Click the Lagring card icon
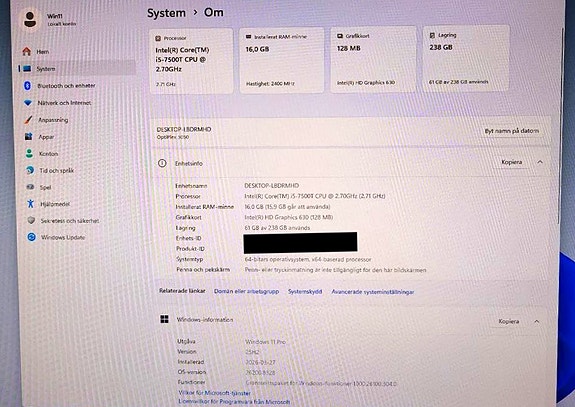575x407 pixels. (432, 35)
